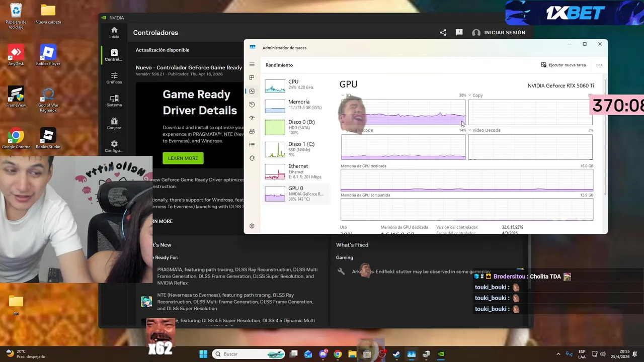
Task: Select the Roblox Player desktop shortcut
Action: tap(48, 55)
